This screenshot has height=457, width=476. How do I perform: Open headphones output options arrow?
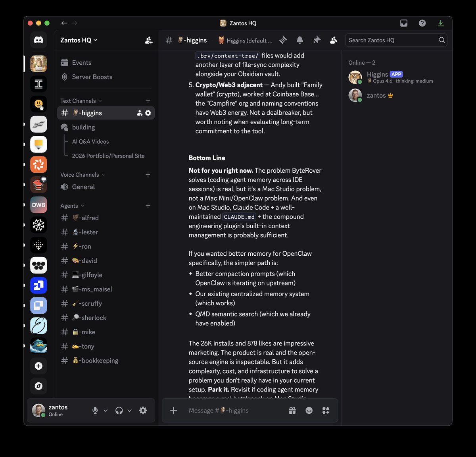129,411
